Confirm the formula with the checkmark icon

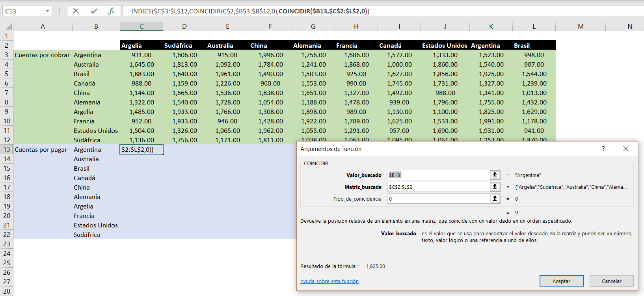pyautogui.click(x=94, y=11)
